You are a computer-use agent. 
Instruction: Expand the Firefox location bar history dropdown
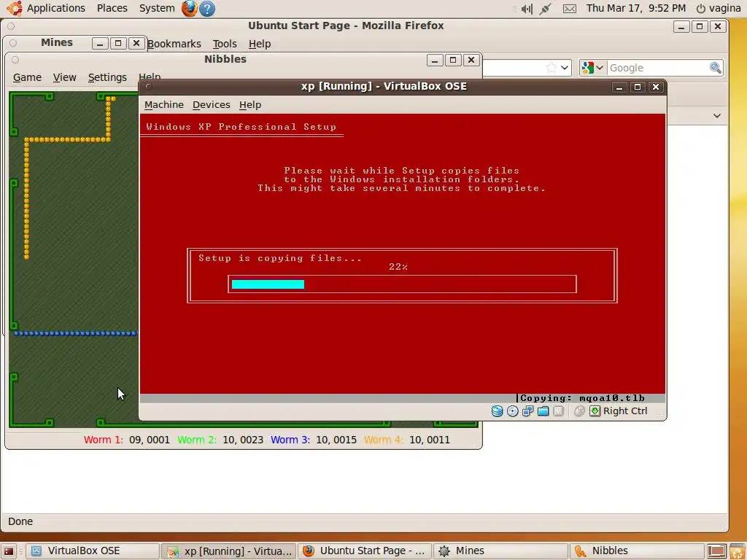[565, 68]
